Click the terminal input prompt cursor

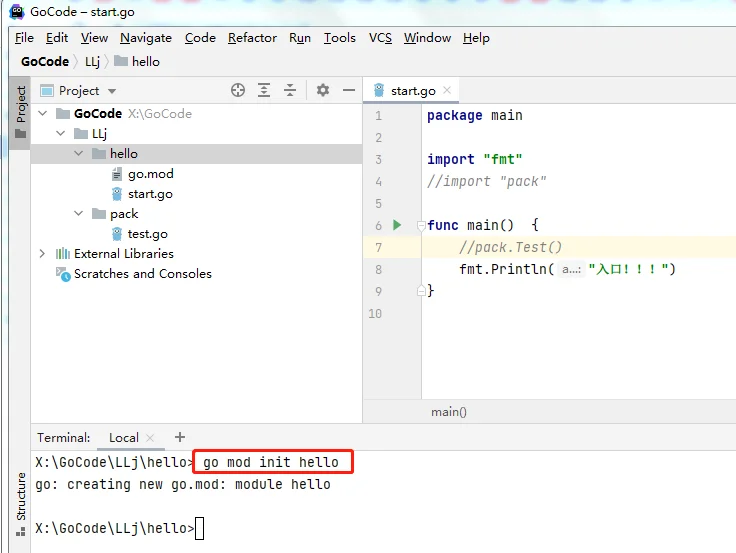(x=199, y=529)
